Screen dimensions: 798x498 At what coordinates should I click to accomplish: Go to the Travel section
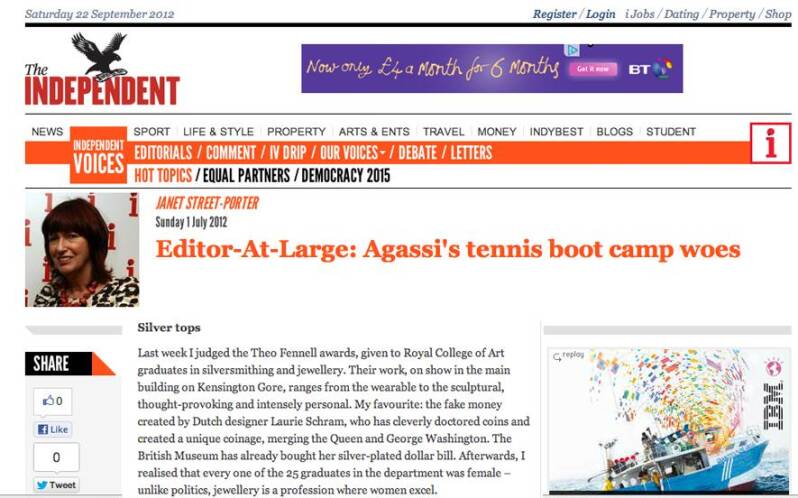(x=443, y=132)
